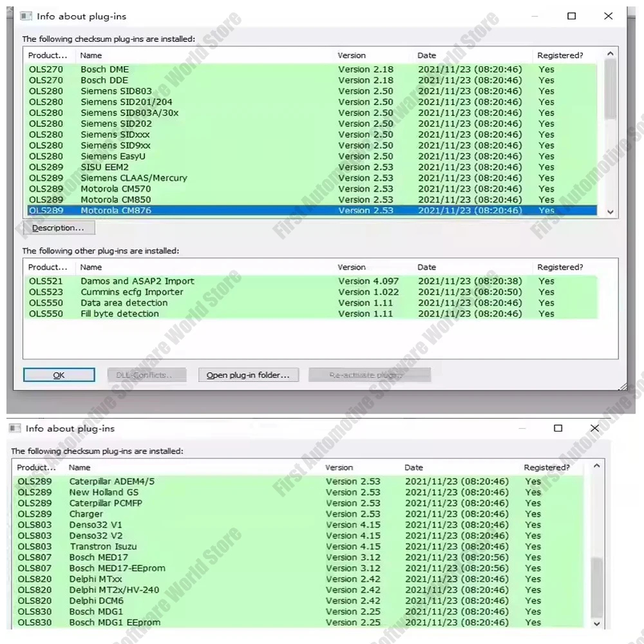Select the Data area detection row
Image resolution: width=644 pixels, height=644 pixels.
point(312,303)
